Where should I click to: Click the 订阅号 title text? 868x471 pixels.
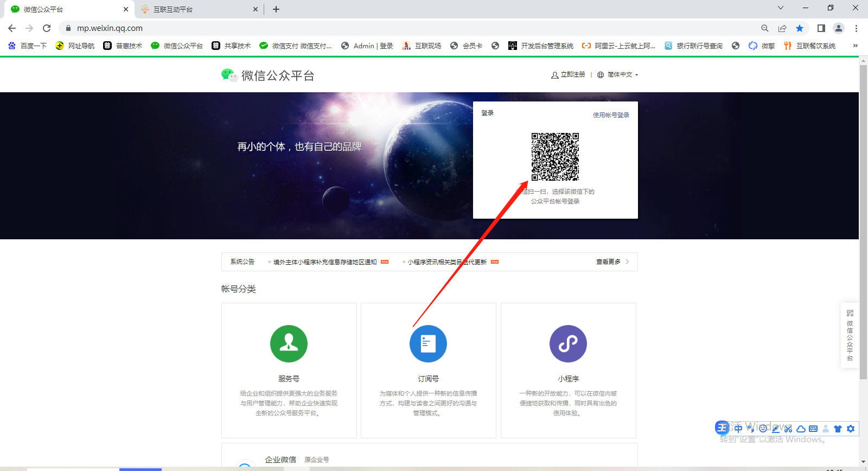pyautogui.click(x=428, y=379)
